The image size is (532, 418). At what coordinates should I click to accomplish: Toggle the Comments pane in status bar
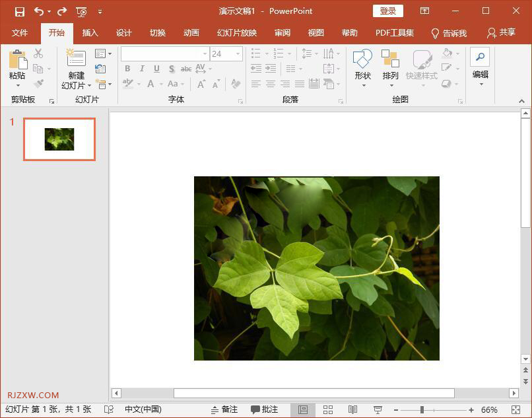[x=264, y=410]
